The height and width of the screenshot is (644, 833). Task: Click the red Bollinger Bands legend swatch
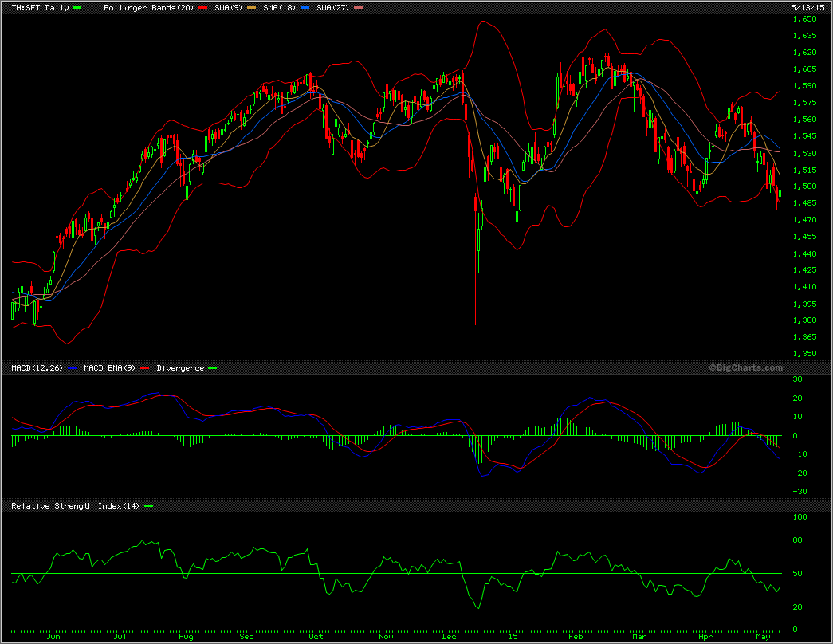click(x=203, y=8)
